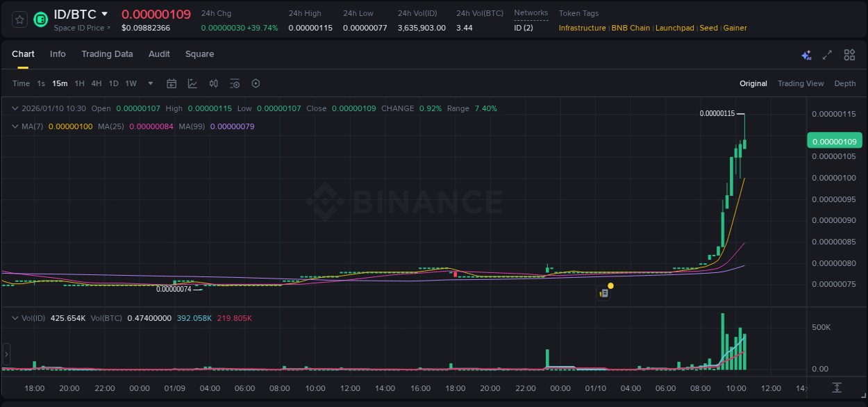This screenshot has height=407, width=868.
Task: Open the calendar date range picker
Action: [172, 83]
